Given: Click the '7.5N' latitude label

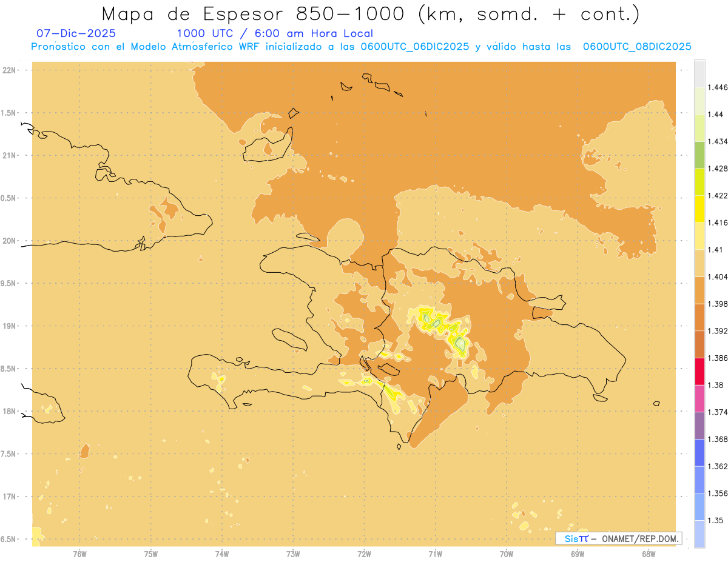Looking at the screenshot, I should point(8,454).
